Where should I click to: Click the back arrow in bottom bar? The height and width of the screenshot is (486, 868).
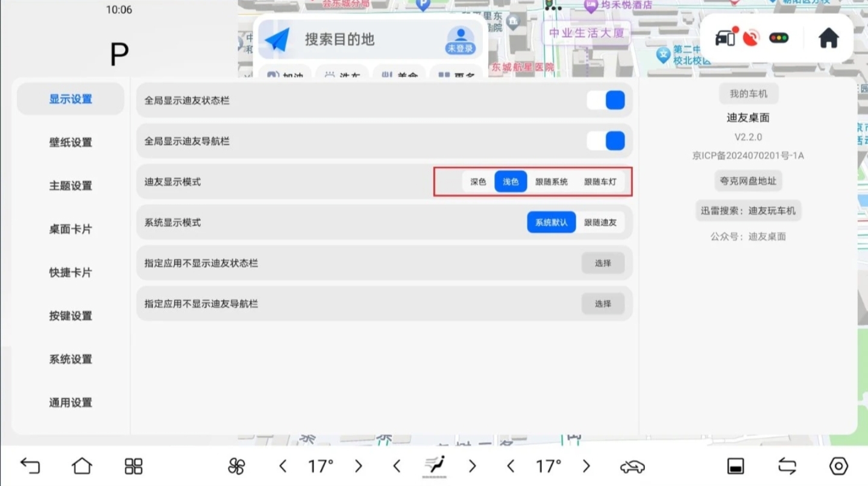click(x=30, y=465)
